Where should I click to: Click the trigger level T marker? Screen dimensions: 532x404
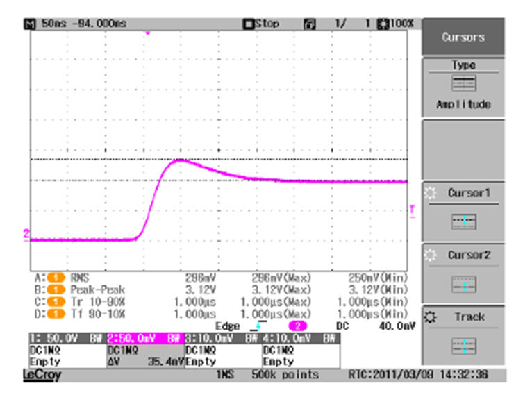(x=413, y=210)
